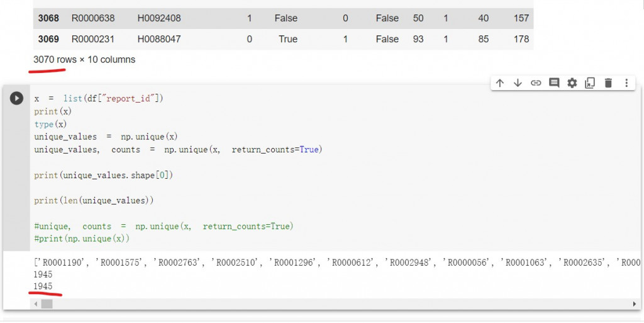This screenshot has height=323, width=644.
Task: Click the R0000231 table cell
Action: tap(93, 39)
